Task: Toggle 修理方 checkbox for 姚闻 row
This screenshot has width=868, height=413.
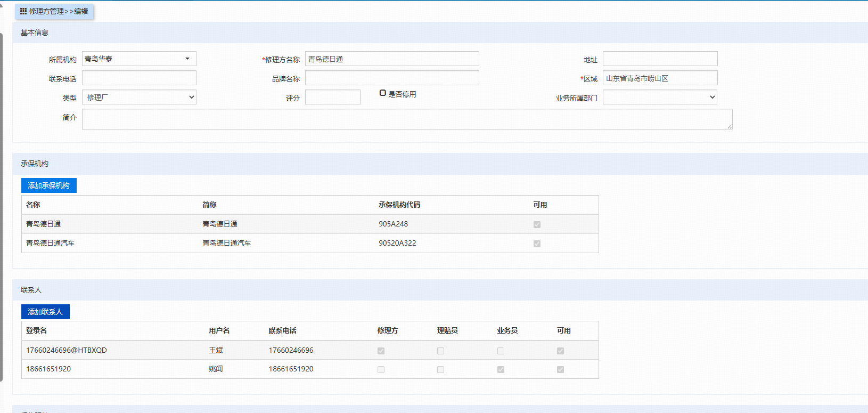Action: (x=381, y=369)
